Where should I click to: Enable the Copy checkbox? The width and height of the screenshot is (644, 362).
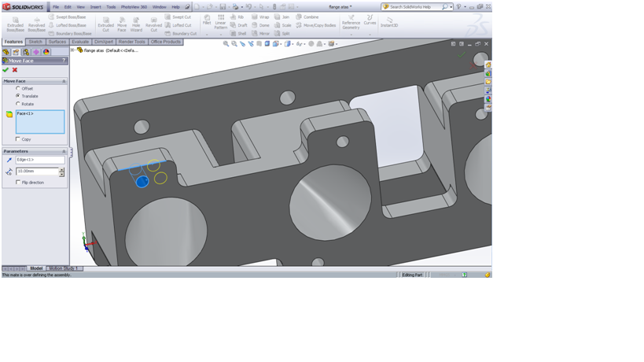(x=18, y=139)
